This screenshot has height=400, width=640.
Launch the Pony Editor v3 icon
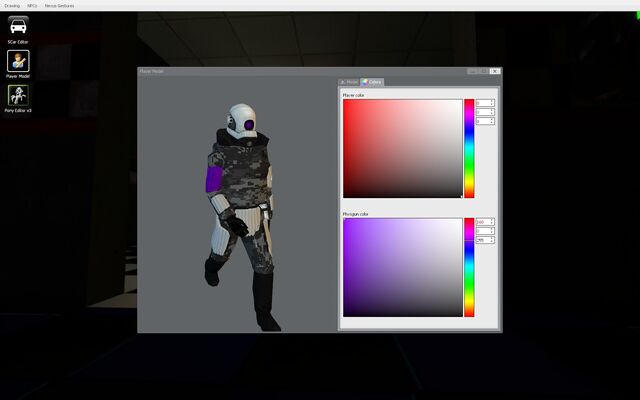(x=18, y=95)
